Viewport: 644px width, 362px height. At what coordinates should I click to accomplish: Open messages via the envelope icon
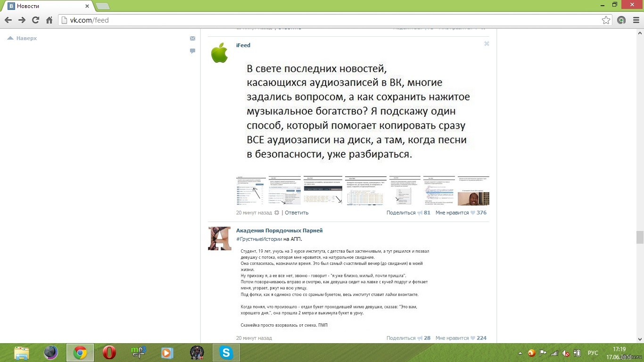point(192,39)
